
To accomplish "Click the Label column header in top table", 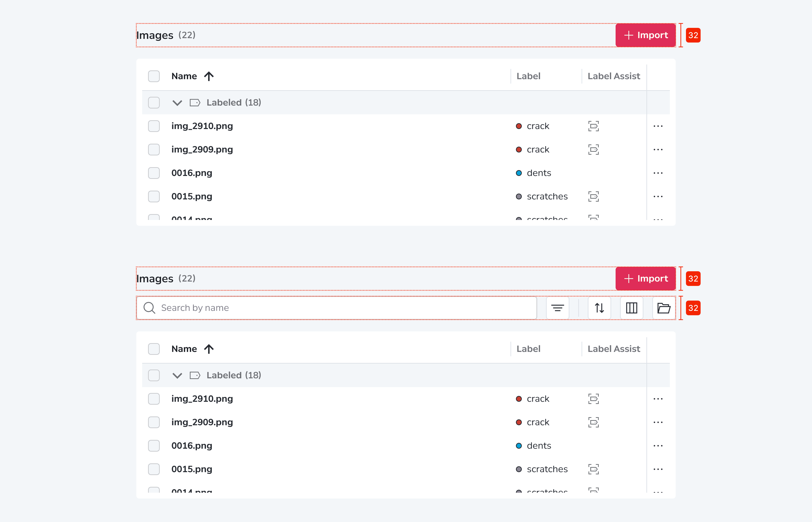I will pyautogui.click(x=528, y=76).
